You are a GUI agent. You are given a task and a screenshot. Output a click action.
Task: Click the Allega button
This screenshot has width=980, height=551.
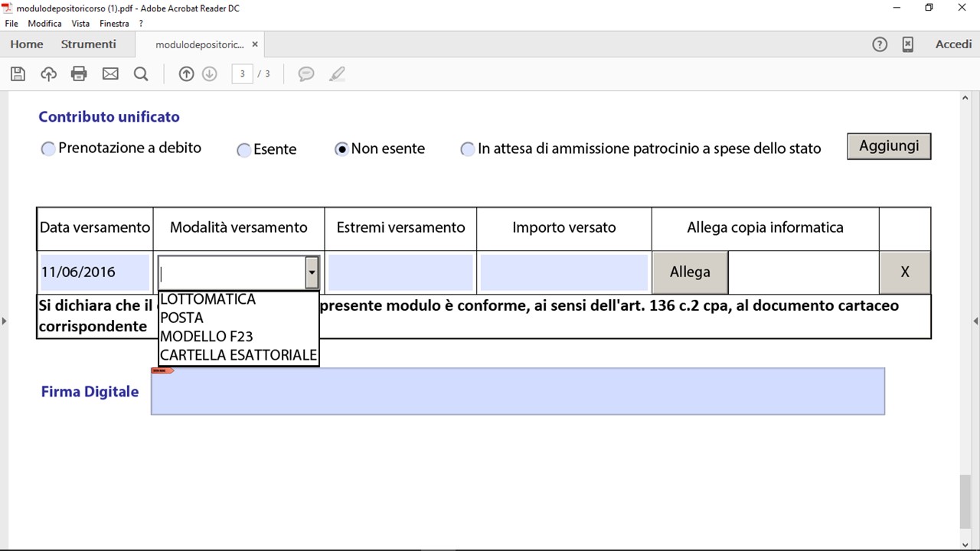[x=690, y=272]
